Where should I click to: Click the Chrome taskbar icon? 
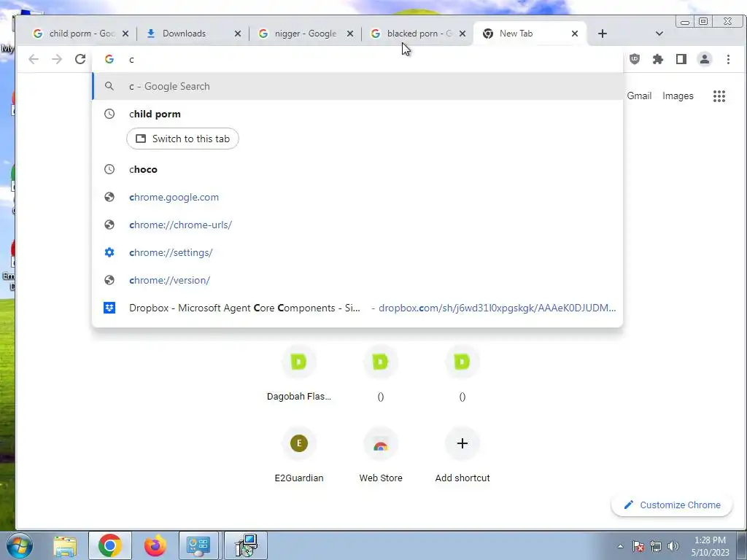[109, 545]
